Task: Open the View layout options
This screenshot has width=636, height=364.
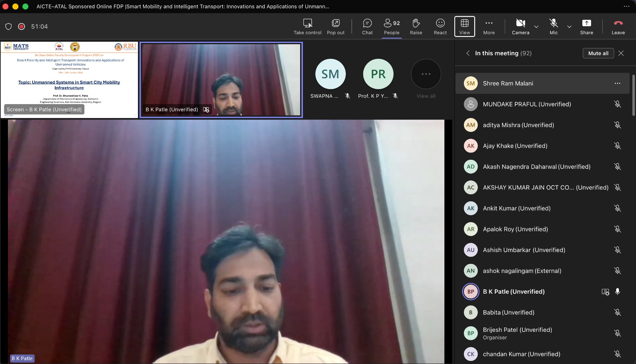Action: [x=464, y=27]
